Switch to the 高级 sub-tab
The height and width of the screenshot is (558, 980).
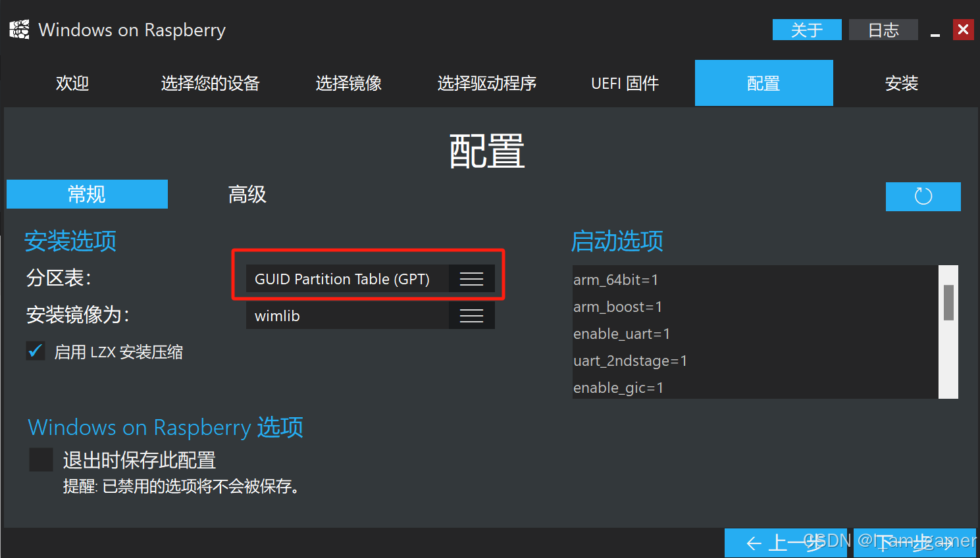click(247, 194)
